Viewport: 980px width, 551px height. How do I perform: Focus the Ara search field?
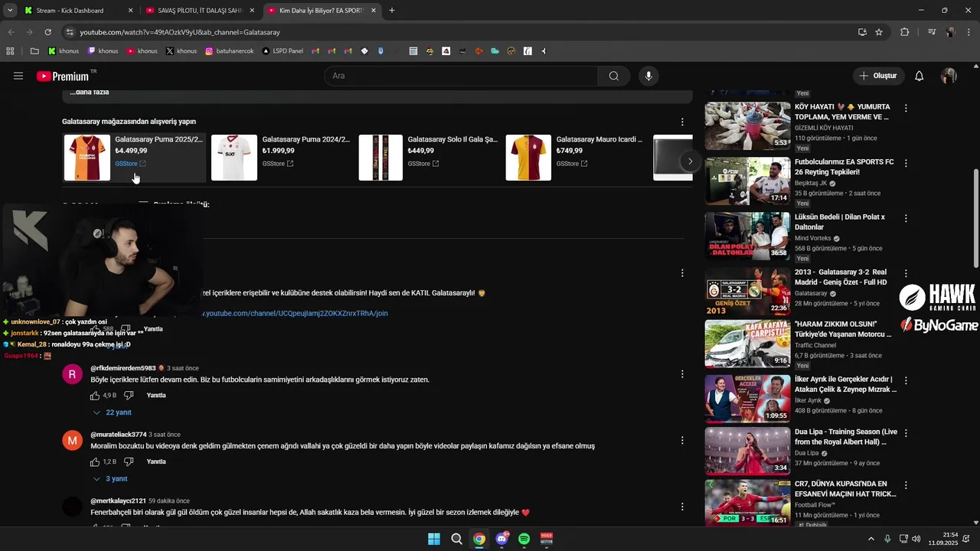pyautogui.click(x=461, y=76)
